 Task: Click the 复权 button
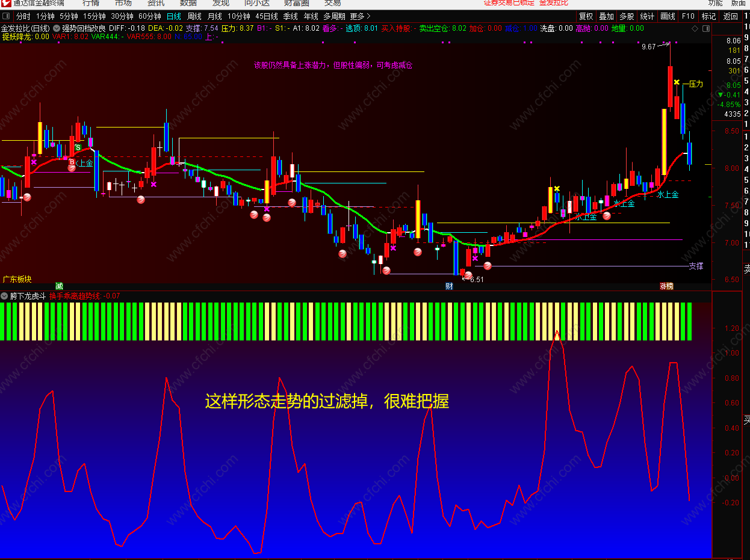(x=586, y=16)
